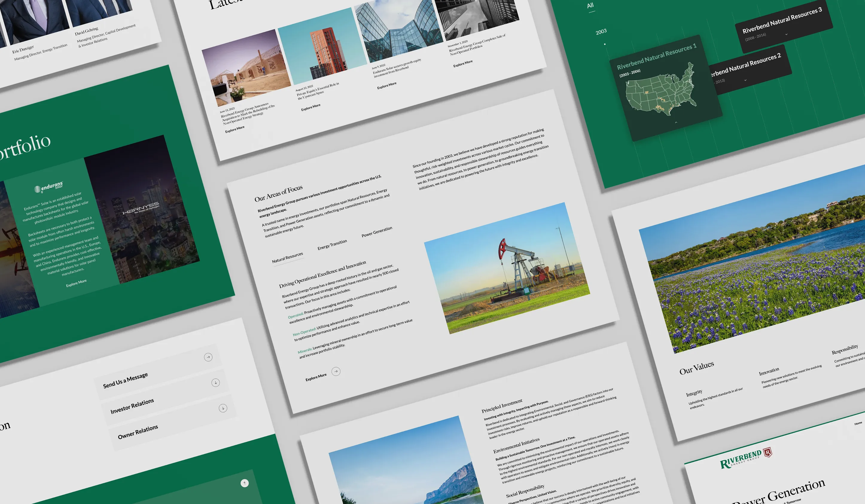Click the Our Values heading
The width and height of the screenshot is (865, 504).
tap(697, 368)
